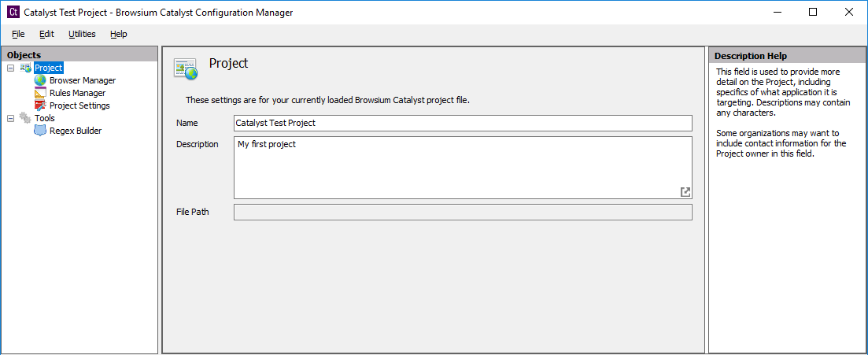Collapse the Tools tree node
This screenshot has width=868, height=355.
coord(10,118)
